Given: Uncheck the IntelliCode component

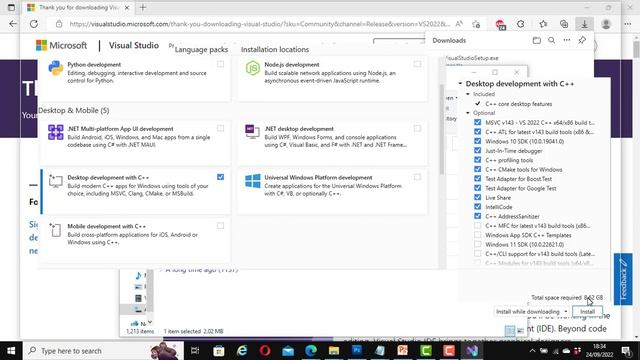Looking at the screenshot, I should point(478,207).
